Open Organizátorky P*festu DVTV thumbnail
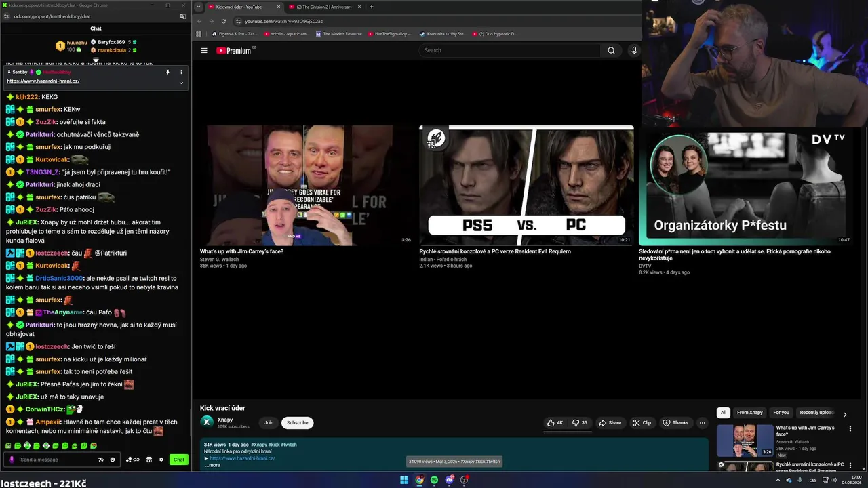This screenshot has height=488, width=868. [745, 185]
